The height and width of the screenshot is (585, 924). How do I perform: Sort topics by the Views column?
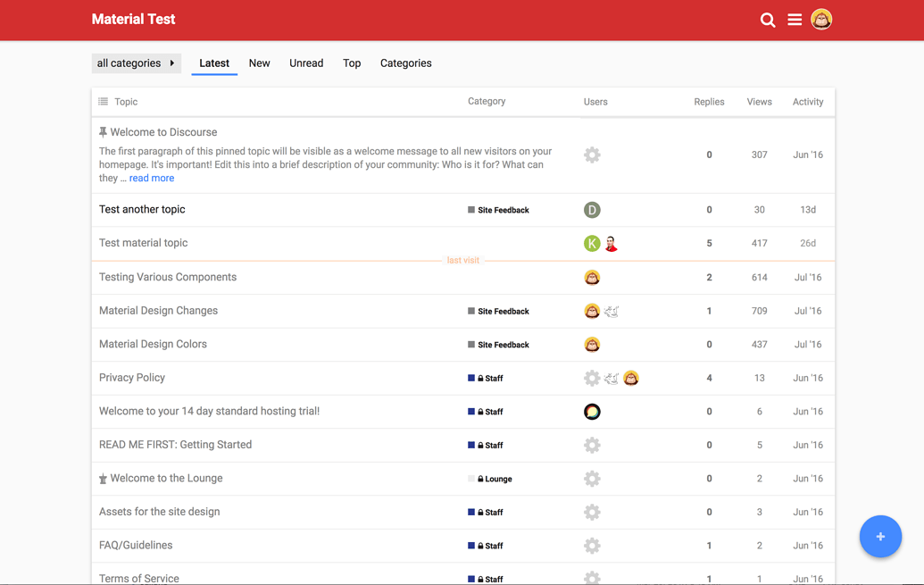pos(759,102)
